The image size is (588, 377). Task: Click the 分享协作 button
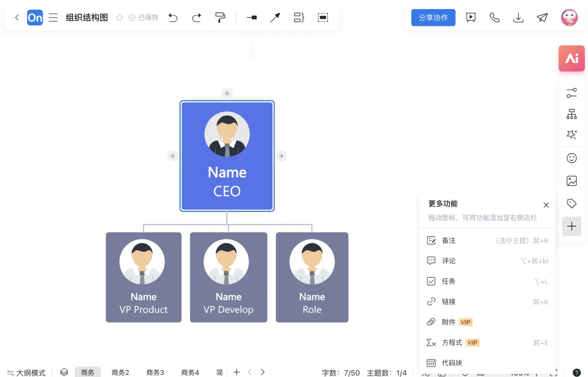pos(433,17)
